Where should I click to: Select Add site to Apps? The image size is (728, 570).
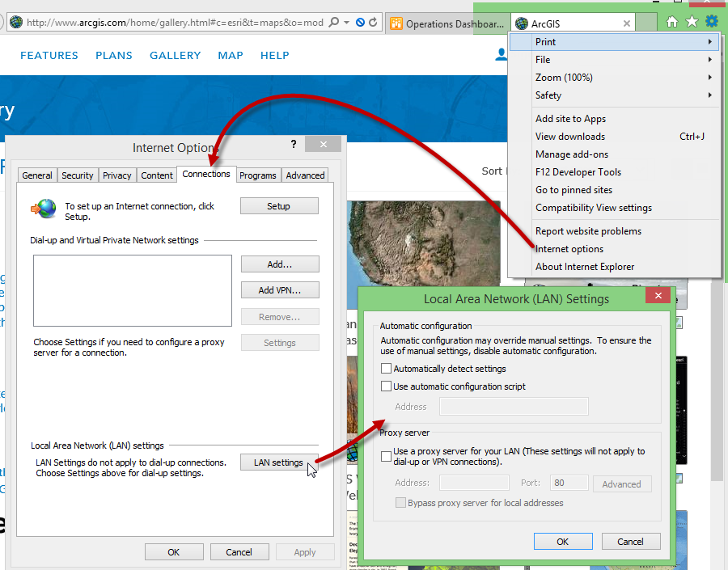[570, 119]
